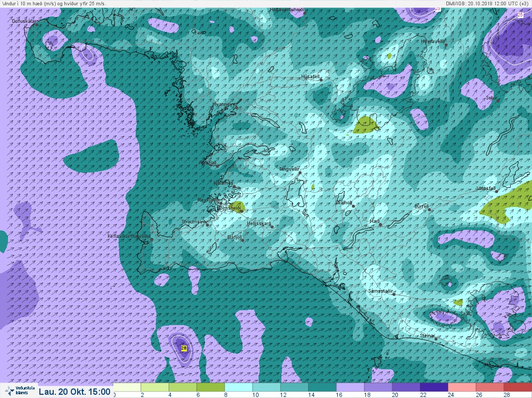Screen dimensions: 532x398
Task: Click the Hveravellir station label
Action: point(433,42)
